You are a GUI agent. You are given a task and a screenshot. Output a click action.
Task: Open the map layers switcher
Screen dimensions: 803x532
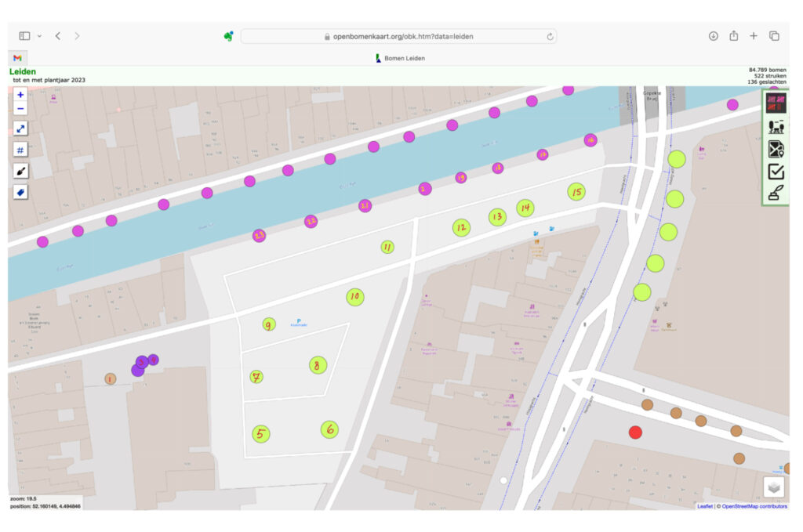point(774,487)
